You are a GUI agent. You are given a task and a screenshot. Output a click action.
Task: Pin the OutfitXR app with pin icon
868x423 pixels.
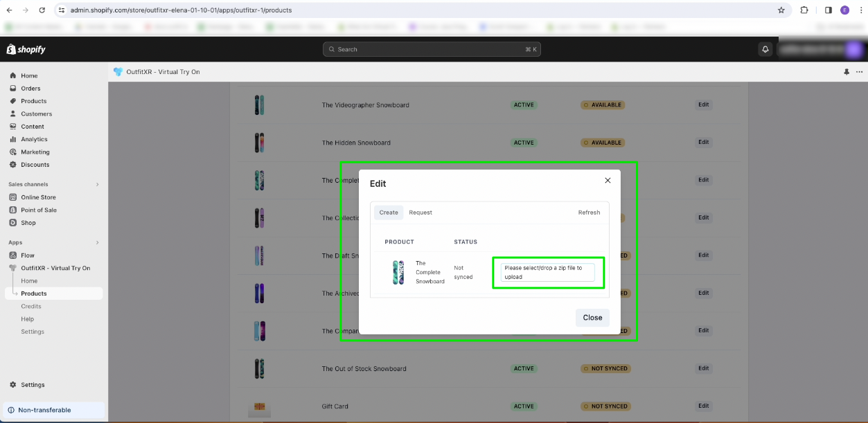tap(847, 72)
